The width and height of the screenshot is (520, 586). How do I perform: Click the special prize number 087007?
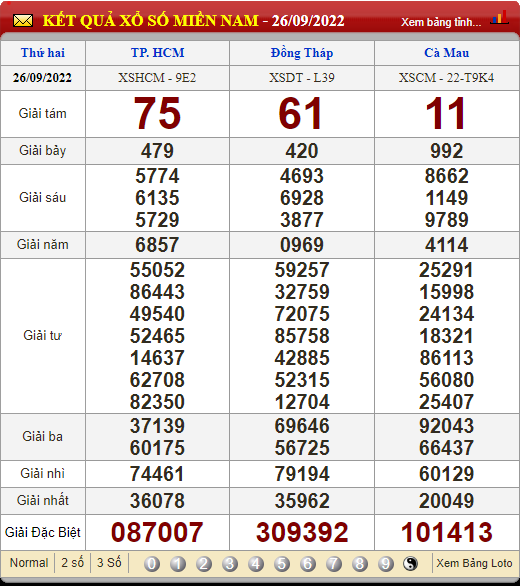(x=157, y=532)
